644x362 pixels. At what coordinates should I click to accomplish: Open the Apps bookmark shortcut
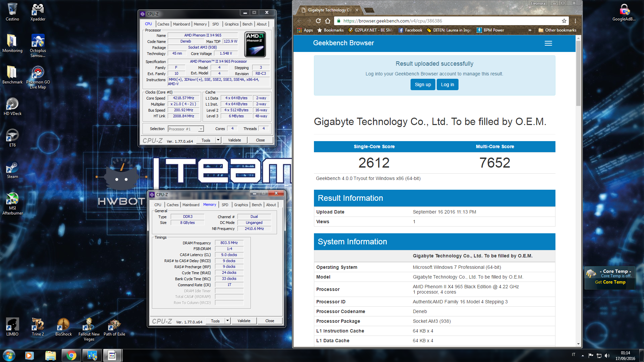305,30
